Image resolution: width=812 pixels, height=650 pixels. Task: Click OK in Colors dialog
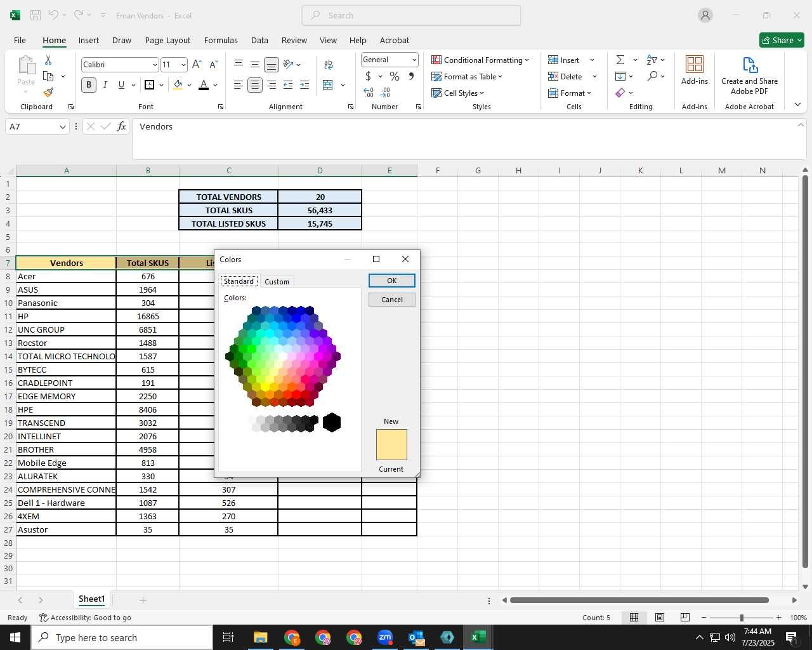[392, 281]
